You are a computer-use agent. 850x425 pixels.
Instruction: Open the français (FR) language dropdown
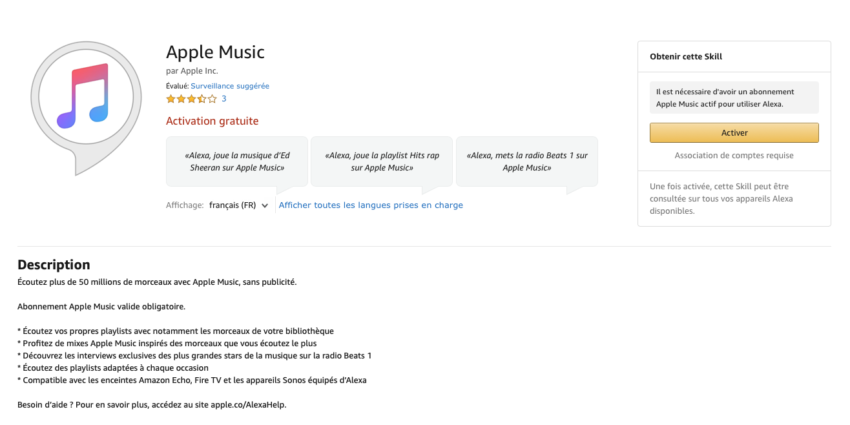point(239,205)
